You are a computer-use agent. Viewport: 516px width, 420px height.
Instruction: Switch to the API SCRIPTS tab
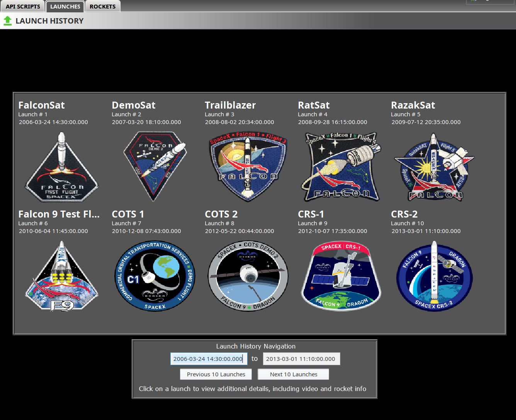pyautogui.click(x=23, y=7)
